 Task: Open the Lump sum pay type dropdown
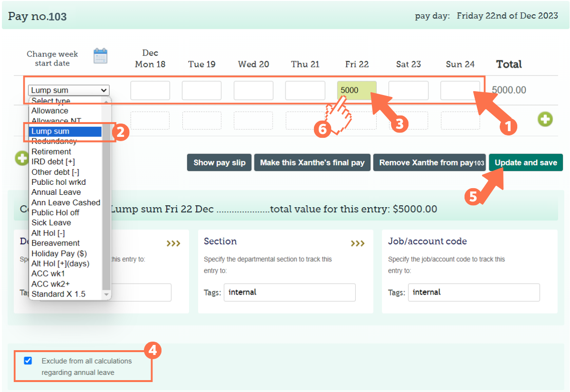coord(68,90)
